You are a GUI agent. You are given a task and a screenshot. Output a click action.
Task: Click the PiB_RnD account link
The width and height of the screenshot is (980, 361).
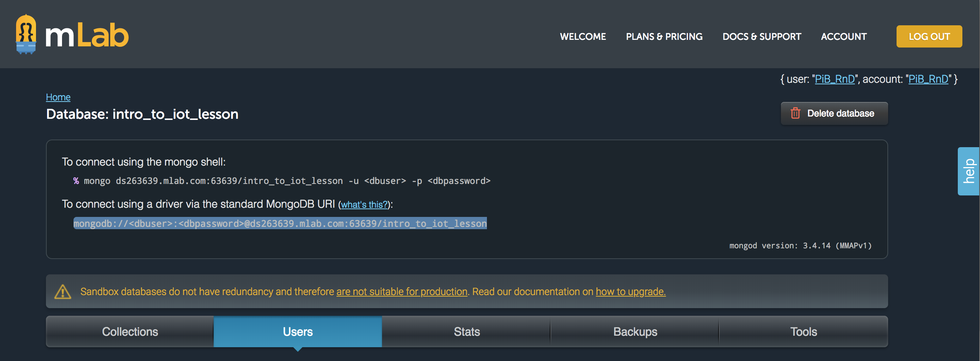pyautogui.click(x=928, y=79)
